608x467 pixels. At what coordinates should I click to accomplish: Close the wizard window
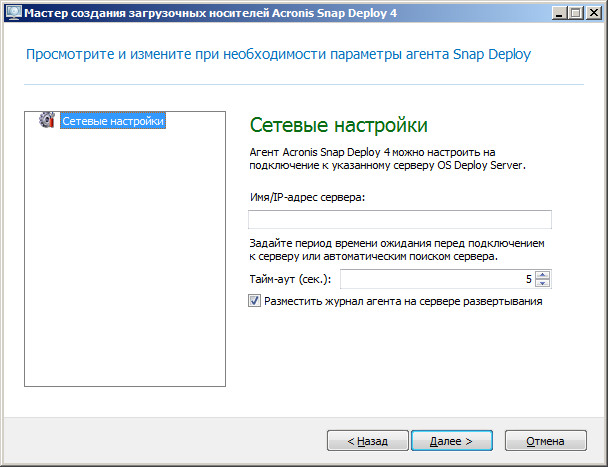point(594,13)
